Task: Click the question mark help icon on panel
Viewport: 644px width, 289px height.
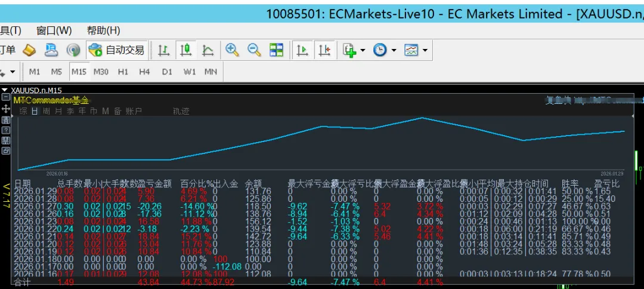Action: click(x=6, y=130)
